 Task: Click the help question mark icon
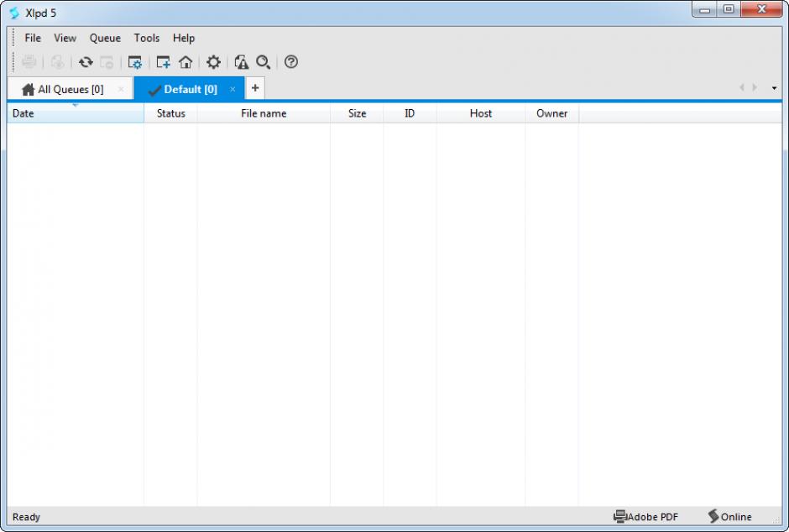[291, 62]
